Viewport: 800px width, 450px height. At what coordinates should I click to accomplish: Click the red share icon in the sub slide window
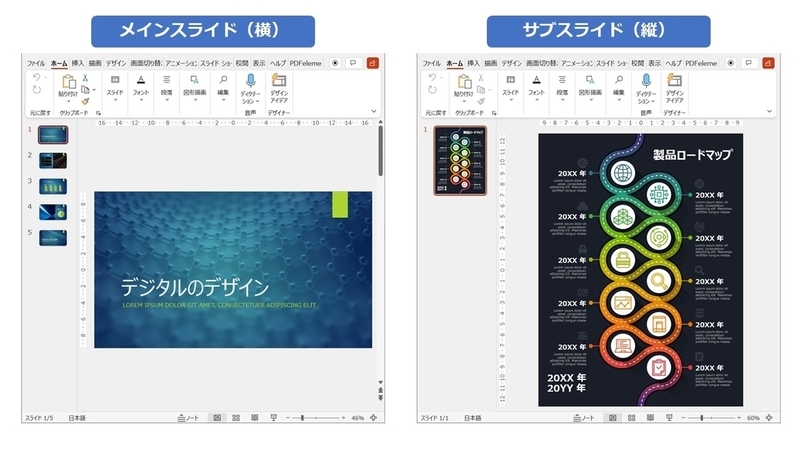pyautogui.click(x=768, y=63)
